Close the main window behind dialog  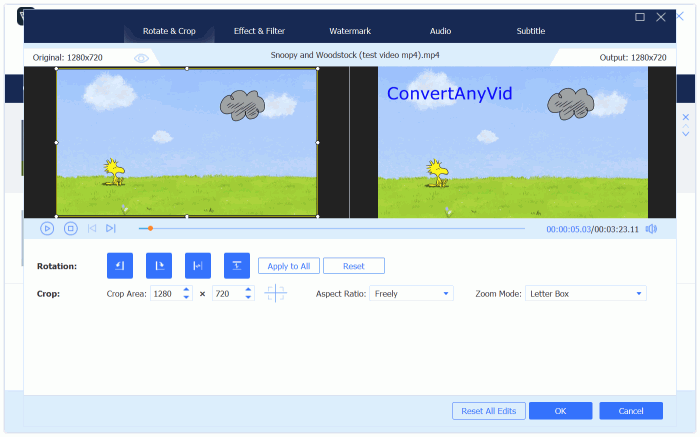click(x=680, y=17)
